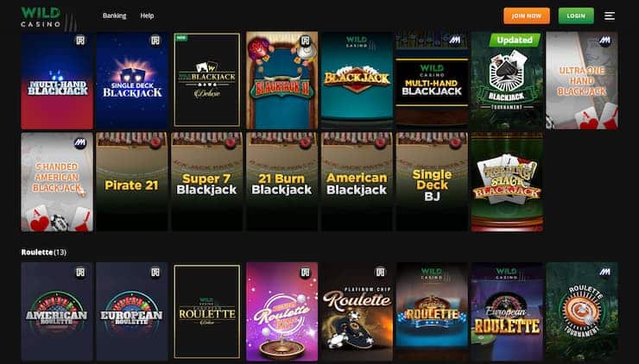Select the Blackjack Tournament Updated tile
Viewport: 639px width, 364px height.
(507, 80)
